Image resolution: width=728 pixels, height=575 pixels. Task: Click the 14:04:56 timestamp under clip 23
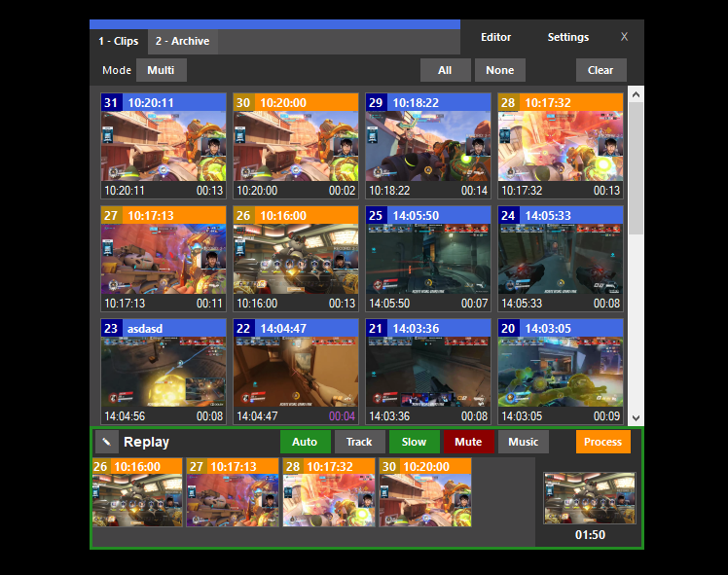point(125,416)
